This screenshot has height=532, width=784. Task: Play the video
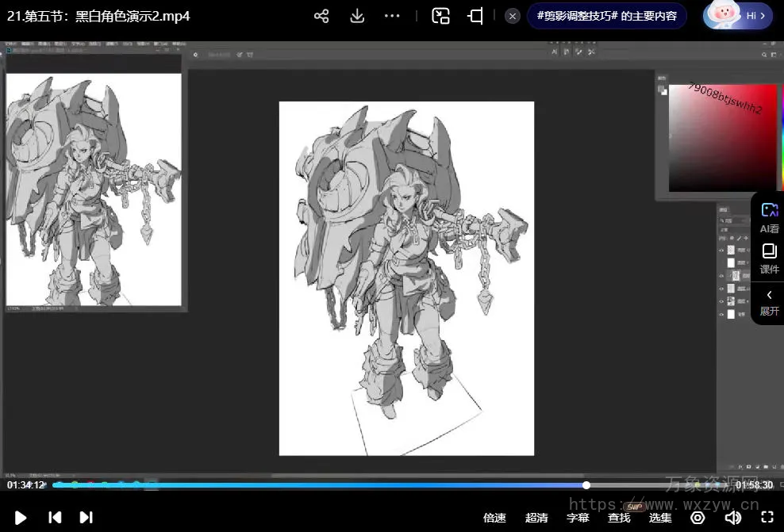21,518
